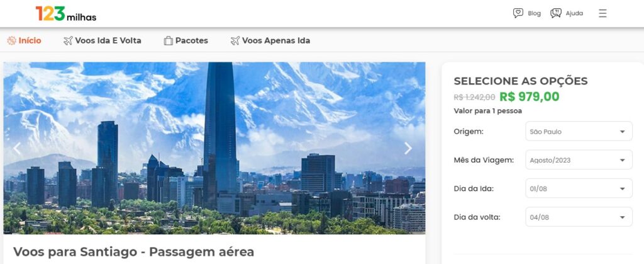
Task: Click the airplane icon beside Voos Ida E Volta
Action: [x=68, y=41]
